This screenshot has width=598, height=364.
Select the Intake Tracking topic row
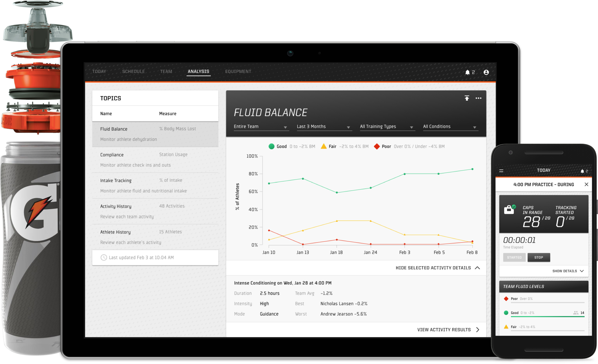click(x=155, y=185)
